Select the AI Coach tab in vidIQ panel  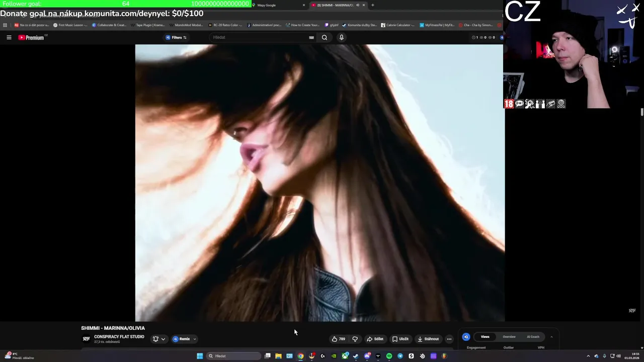[533, 337]
